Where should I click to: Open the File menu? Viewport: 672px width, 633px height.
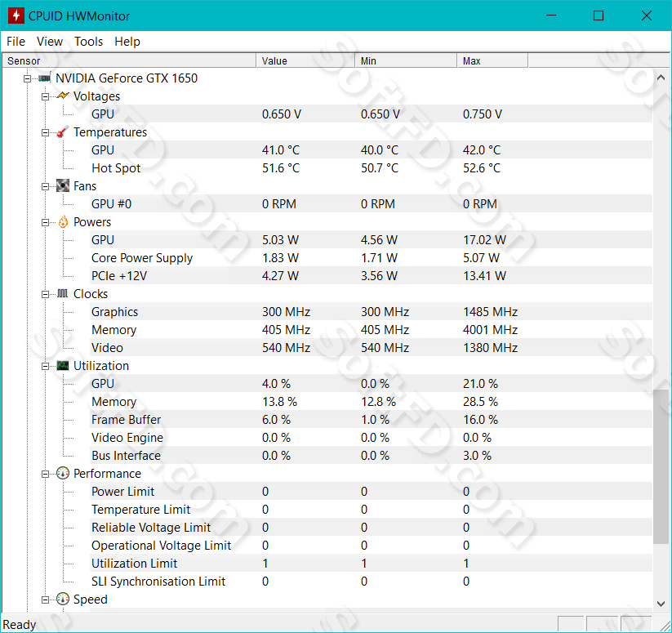[x=16, y=42]
